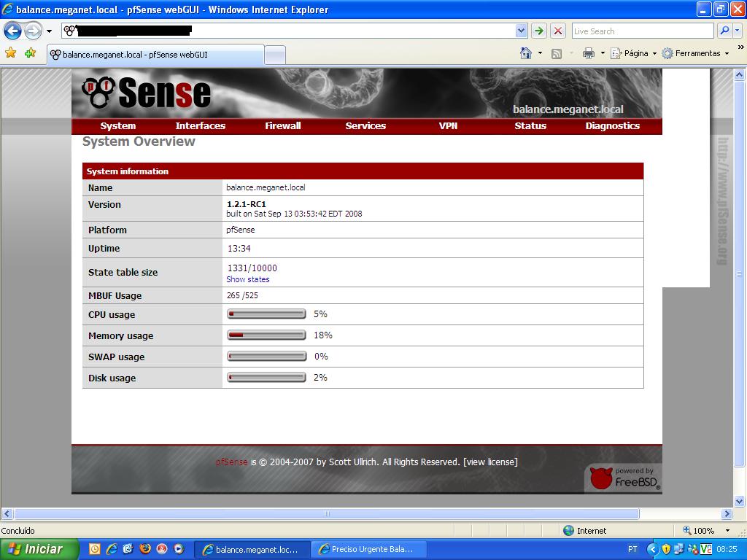Click the Print printer icon
Image resolution: width=747 pixels, height=560 pixels.
[x=589, y=53]
